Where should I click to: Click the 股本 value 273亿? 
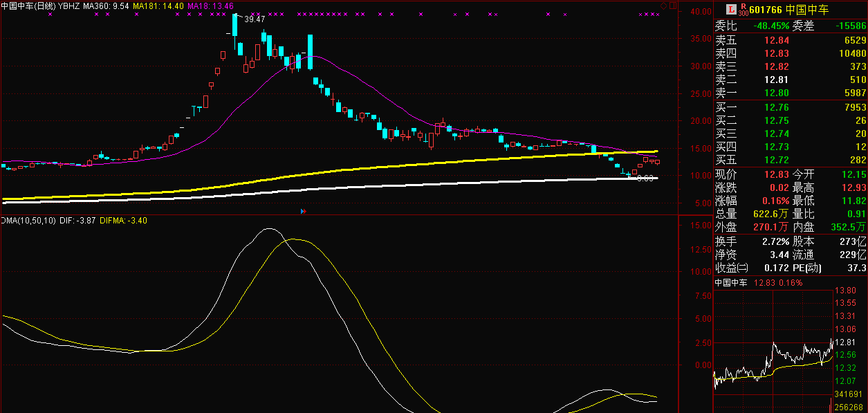point(853,241)
